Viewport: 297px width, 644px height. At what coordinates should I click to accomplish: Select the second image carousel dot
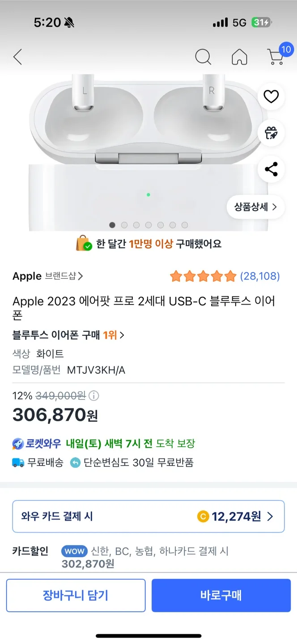tap(124, 225)
